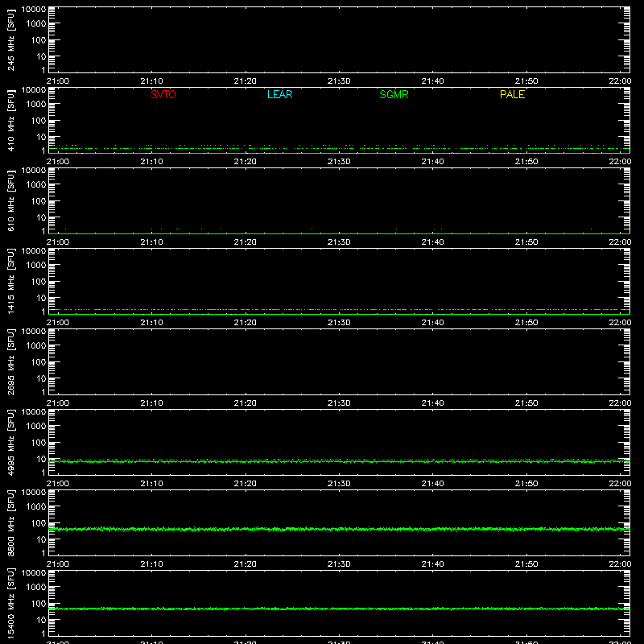Select the yellow PALE station label
This screenshot has width=644, height=644.
[x=512, y=94]
